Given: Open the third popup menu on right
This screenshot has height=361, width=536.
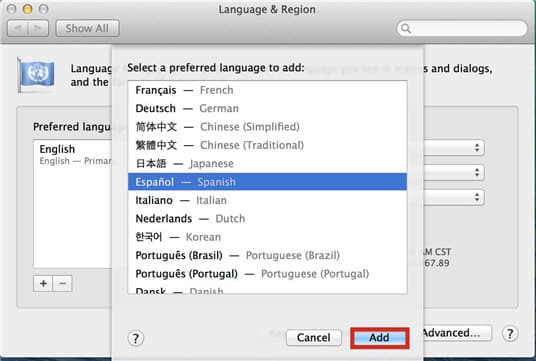Looking at the screenshot, I should [x=454, y=197].
